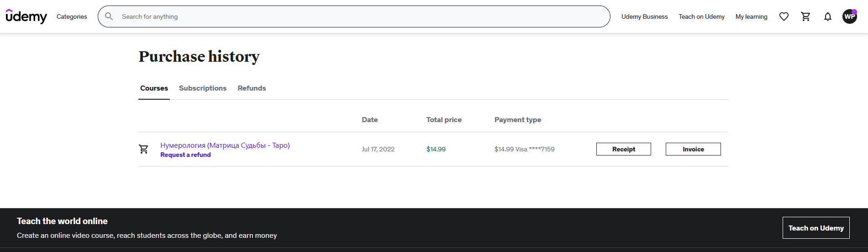Switch to the Refunds tab
The image size is (868, 252).
(252, 88)
